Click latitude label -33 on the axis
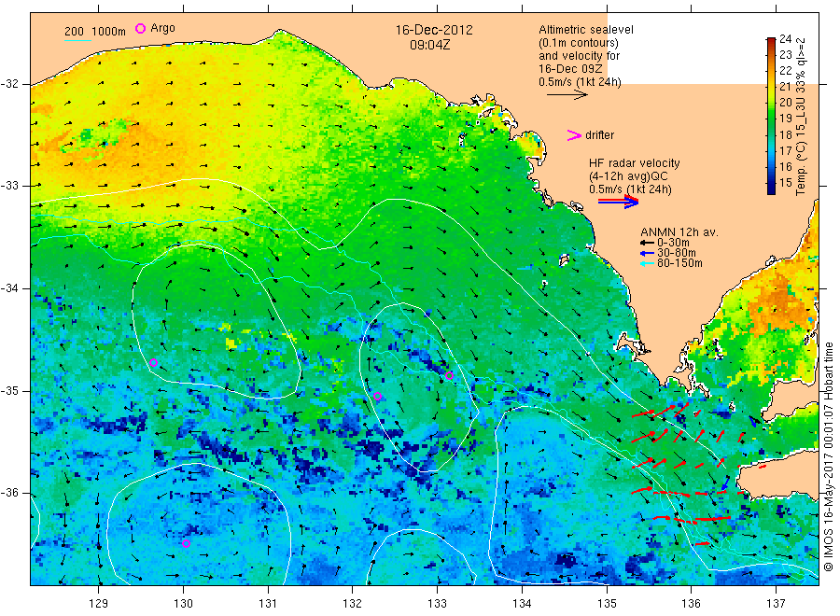 10,186
